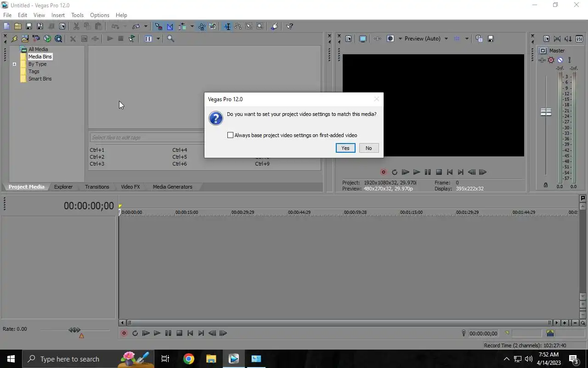Select the Normal Edit tool

(227, 26)
